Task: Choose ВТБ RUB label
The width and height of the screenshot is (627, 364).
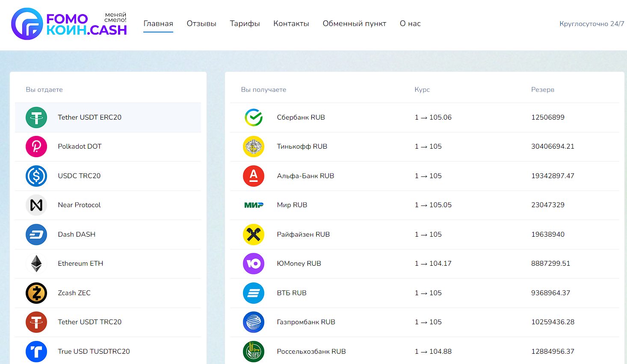Action: 292,293
